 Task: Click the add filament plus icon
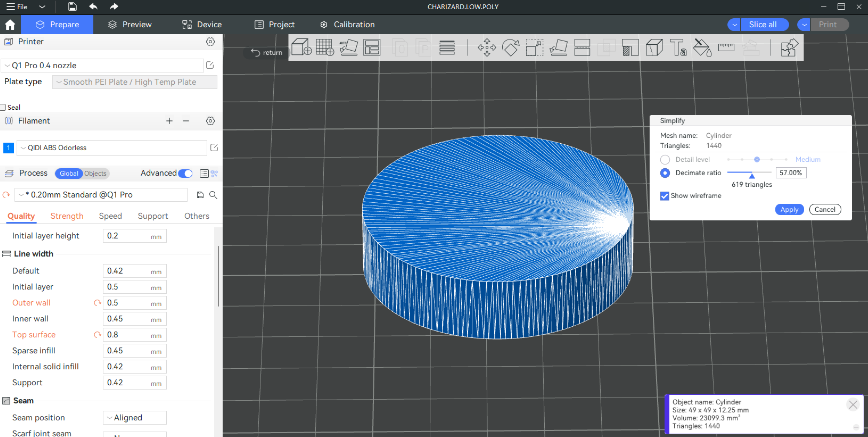click(x=169, y=120)
